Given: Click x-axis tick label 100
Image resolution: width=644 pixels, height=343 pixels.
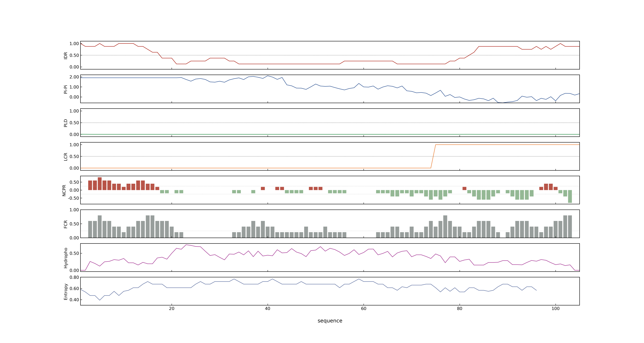Looking at the screenshot, I should pos(555,308).
